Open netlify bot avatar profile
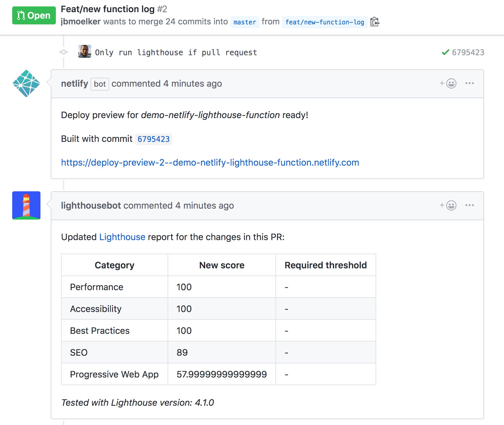Screen dimensions: 504x425 [x=26, y=83]
